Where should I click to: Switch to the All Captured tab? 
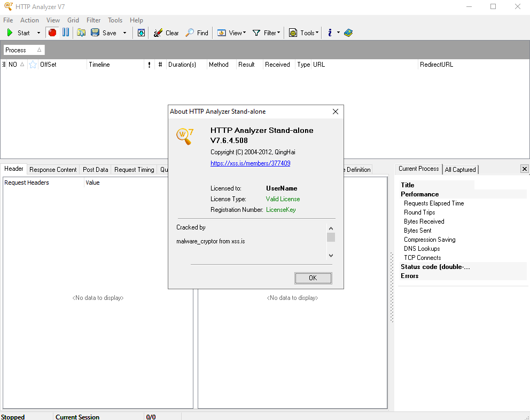(x=460, y=169)
